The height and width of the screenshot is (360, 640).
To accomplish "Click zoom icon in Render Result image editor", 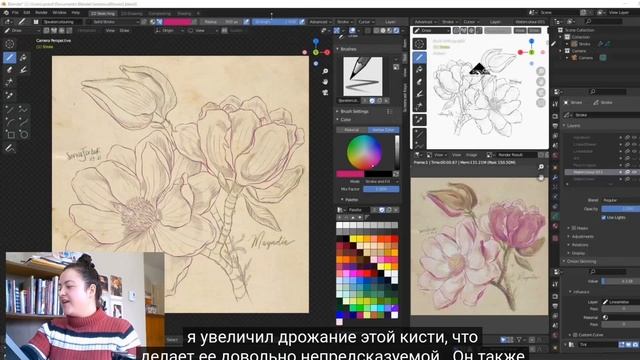I will (541, 167).
